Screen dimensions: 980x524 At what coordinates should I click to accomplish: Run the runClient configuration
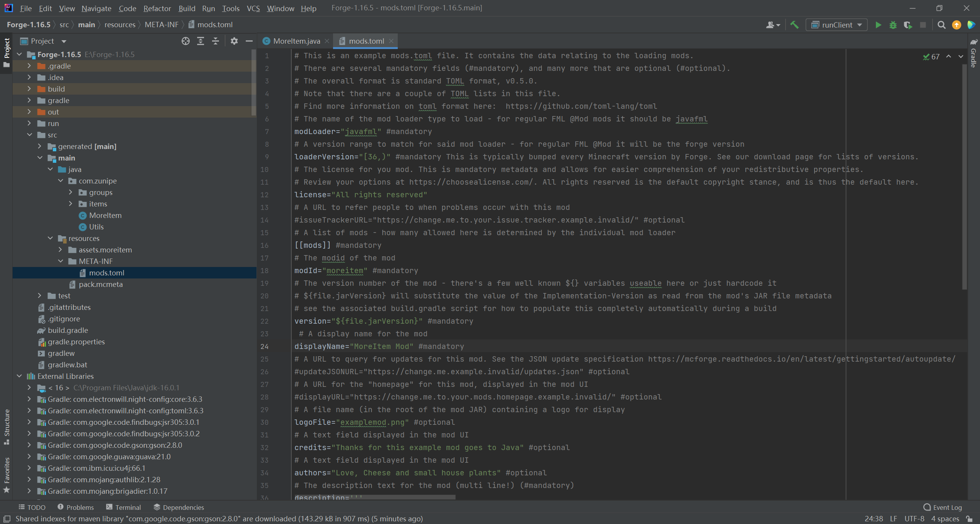click(878, 25)
